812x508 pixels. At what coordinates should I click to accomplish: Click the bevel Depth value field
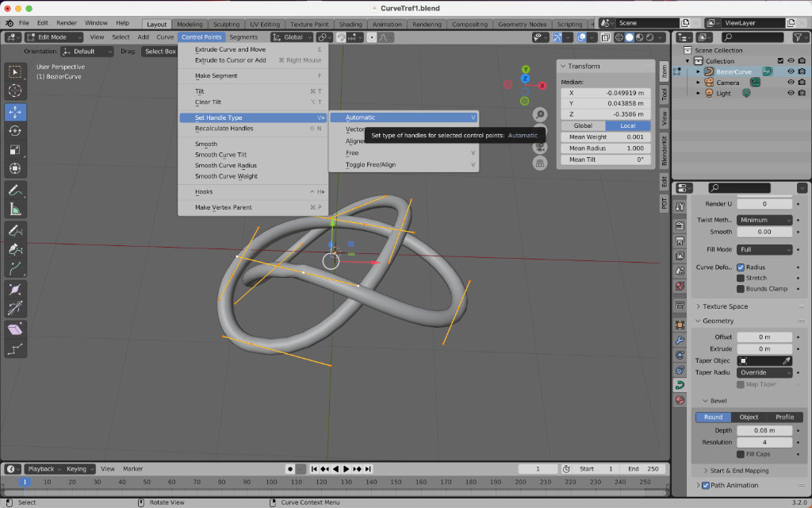764,430
